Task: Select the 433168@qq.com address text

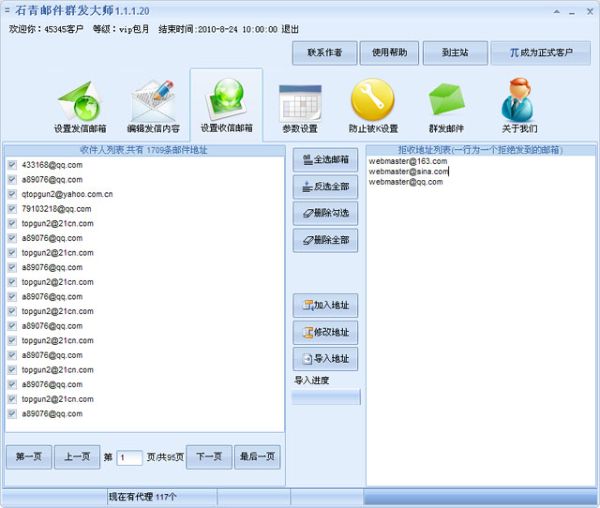Action: pos(52,165)
